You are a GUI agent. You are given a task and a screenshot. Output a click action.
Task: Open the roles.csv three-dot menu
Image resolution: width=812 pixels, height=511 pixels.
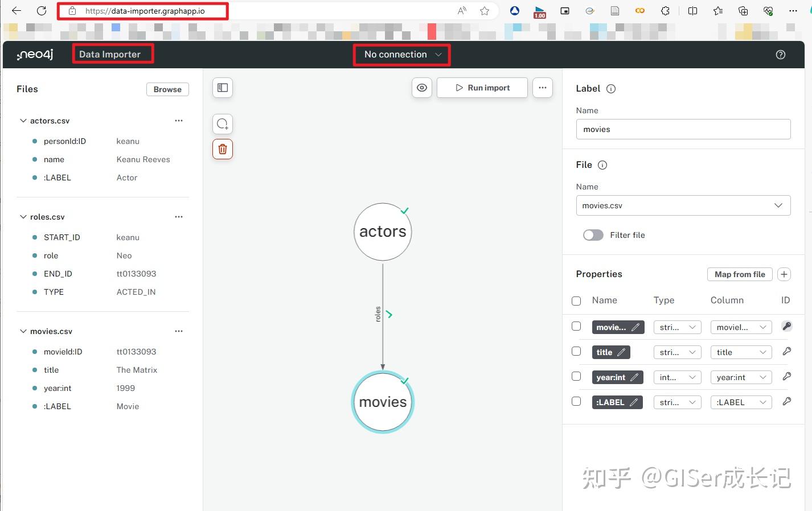pos(179,217)
